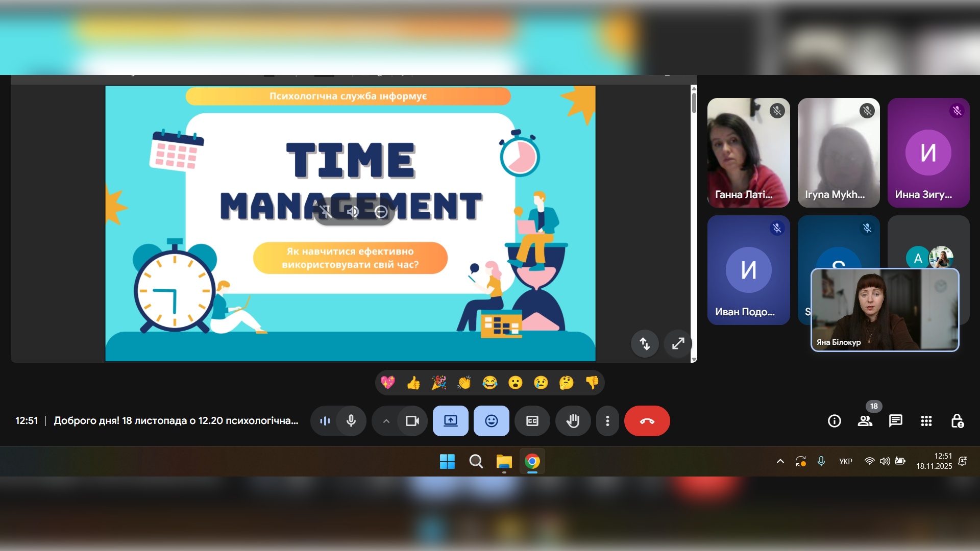
Task: Toggle the camera button
Action: 412,421
